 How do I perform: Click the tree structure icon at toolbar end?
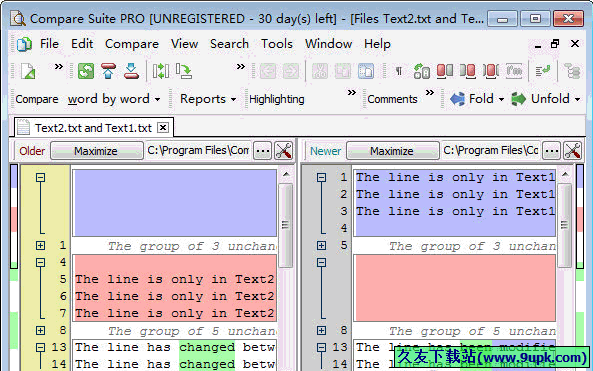pyautogui.click(x=572, y=71)
